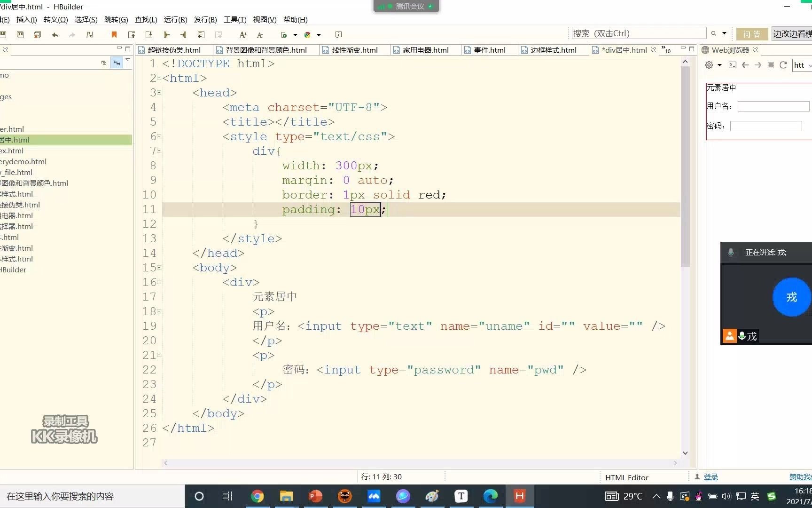Click Windows search box in taskbar

[x=92, y=496]
